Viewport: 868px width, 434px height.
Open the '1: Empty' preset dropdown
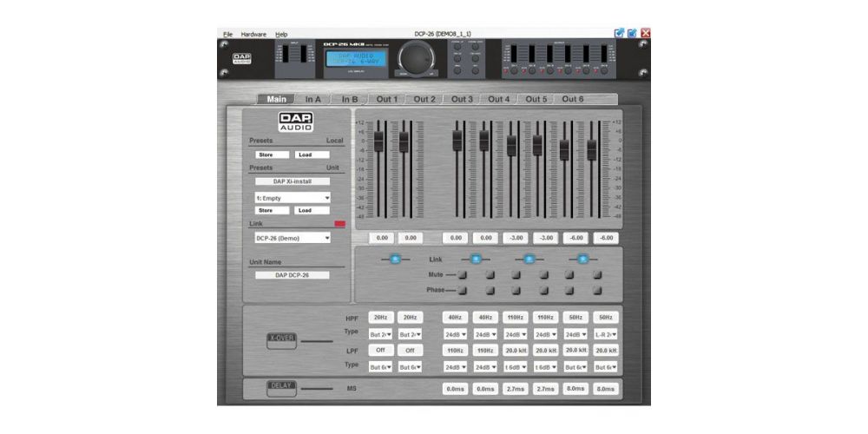tap(293, 198)
